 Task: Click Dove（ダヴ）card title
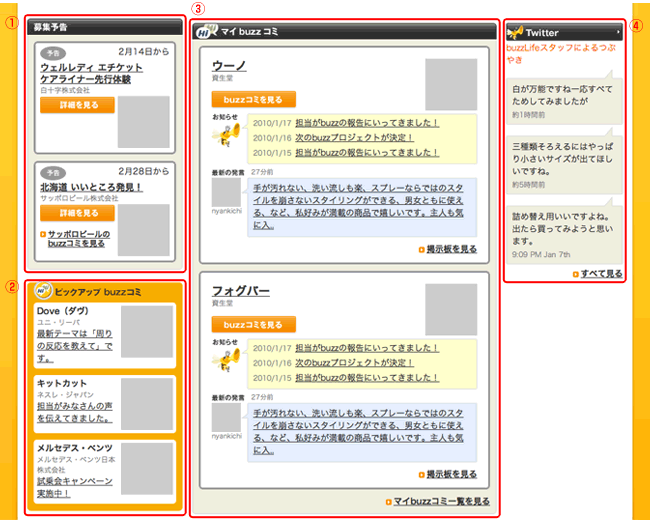(x=63, y=311)
